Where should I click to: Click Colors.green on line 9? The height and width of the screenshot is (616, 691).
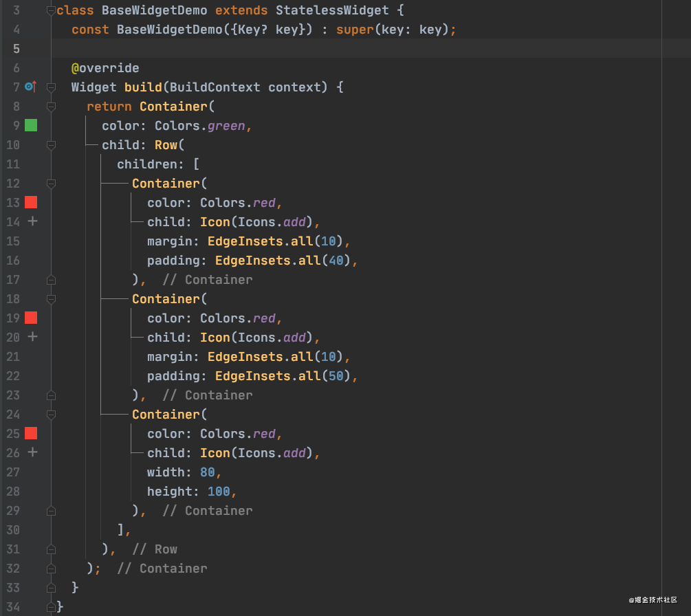[x=199, y=126]
